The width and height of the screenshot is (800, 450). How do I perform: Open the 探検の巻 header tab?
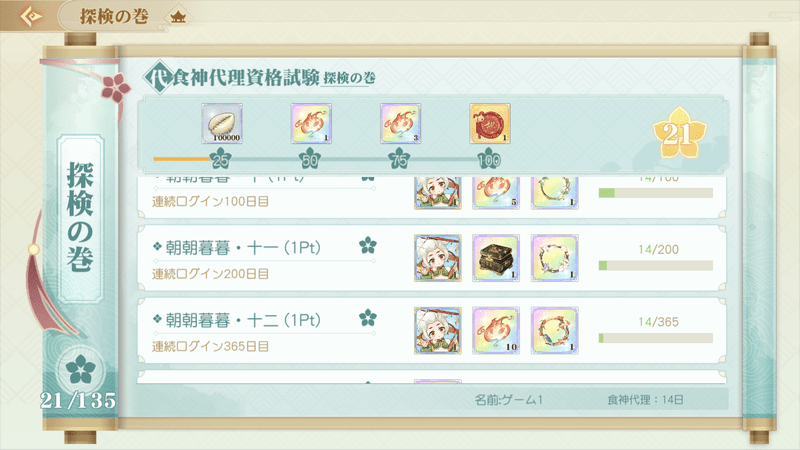coord(114,16)
